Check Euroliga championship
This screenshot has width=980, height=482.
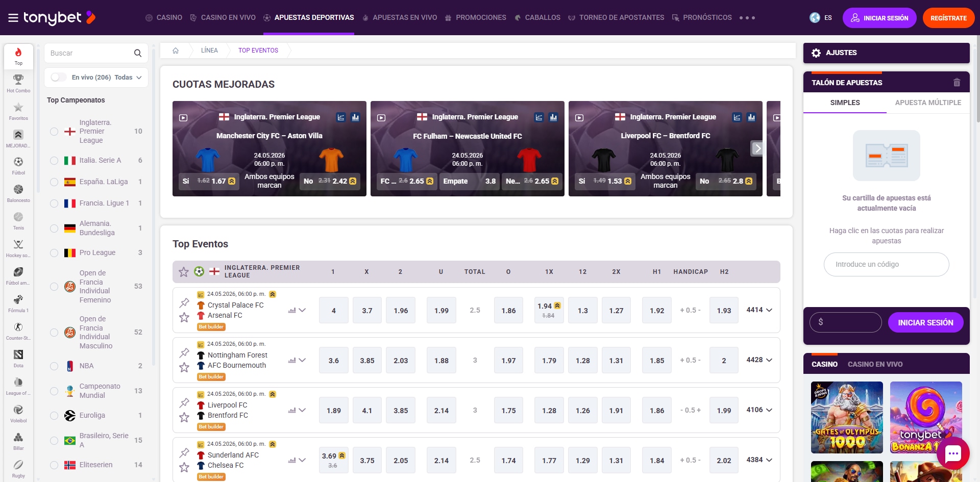[x=54, y=416]
